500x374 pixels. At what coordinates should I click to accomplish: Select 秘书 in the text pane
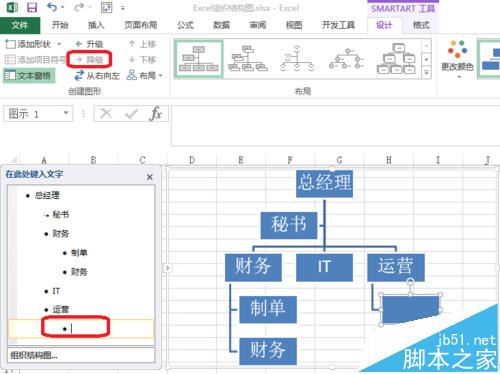(60, 214)
